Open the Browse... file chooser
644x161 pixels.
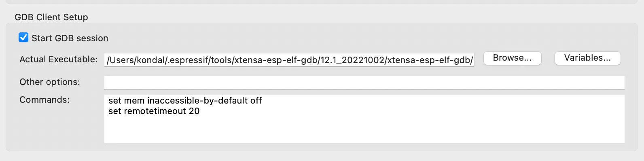click(513, 58)
